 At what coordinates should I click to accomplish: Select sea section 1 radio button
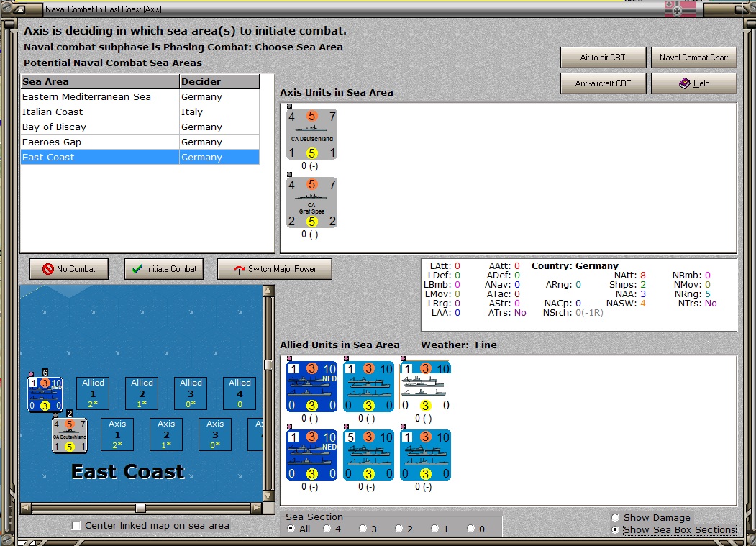point(435,529)
